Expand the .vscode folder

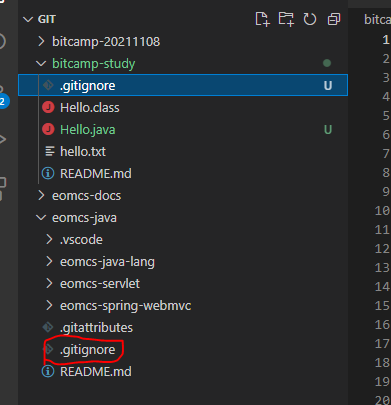point(49,239)
